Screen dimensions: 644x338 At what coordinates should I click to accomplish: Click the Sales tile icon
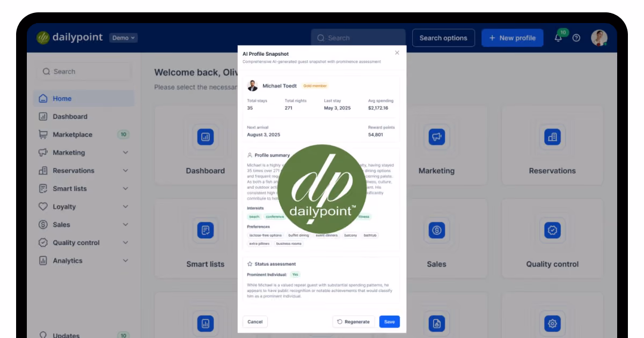pos(437,231)
